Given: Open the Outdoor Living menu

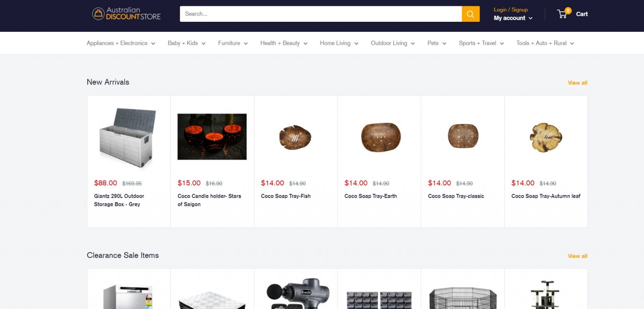Looking at the screenshot, I should (393, 43).
